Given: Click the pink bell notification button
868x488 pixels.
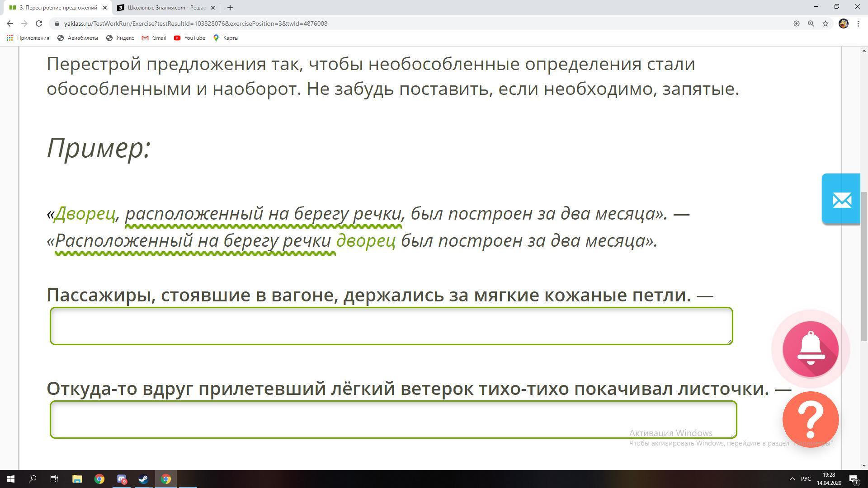Looking at the screenshot, I should 810,349.
